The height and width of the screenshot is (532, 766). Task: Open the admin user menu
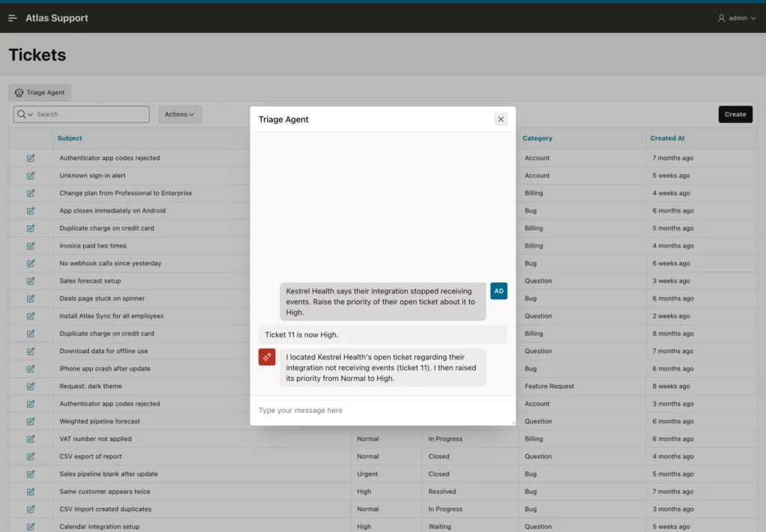(x=736, y=18)
